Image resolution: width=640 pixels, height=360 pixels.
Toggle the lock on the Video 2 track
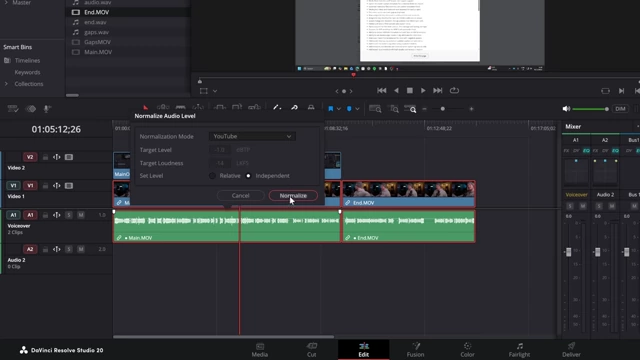click(x=45, y=157)
